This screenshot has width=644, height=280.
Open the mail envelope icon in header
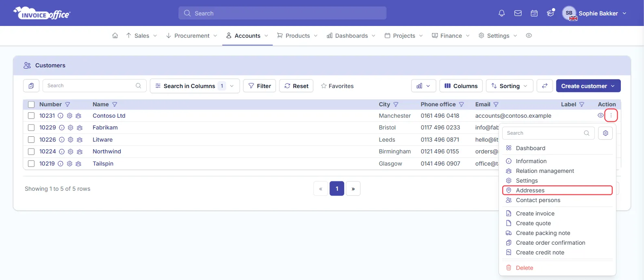tap(518, 13)
